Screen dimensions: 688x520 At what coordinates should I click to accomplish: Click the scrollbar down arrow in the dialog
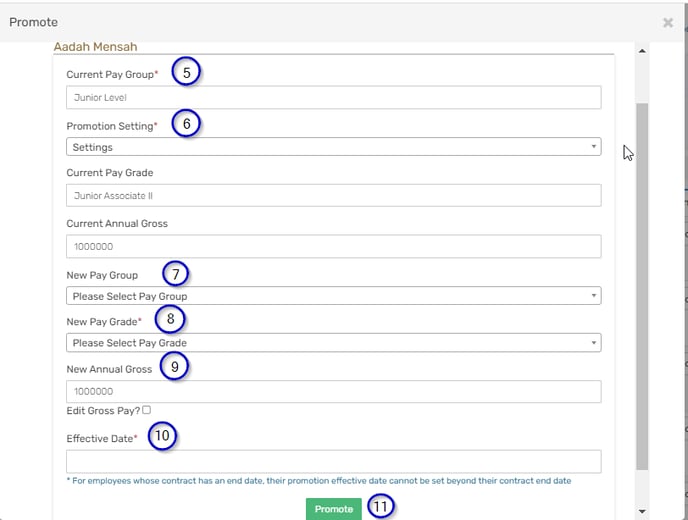pyautogui.click(x=642, y=511)
